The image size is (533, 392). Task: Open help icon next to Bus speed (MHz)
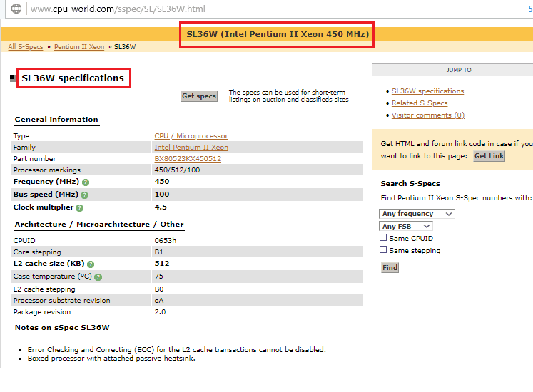pyautogui.click(x=85, y=195)
